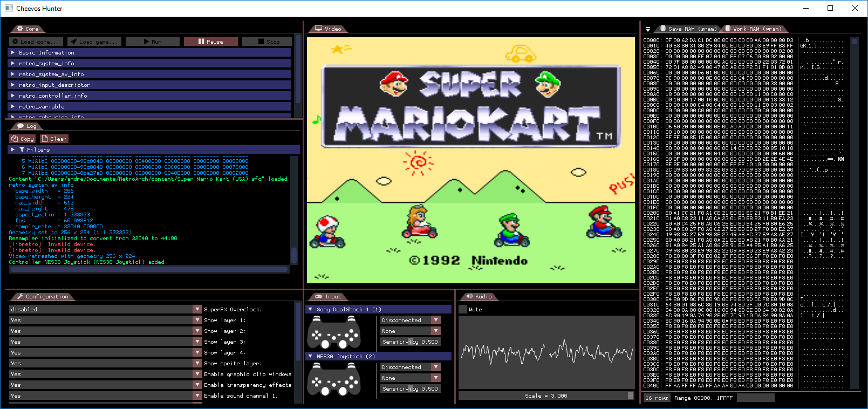
Task: Select the Log panel tab
Action: (x=27, y=126)
